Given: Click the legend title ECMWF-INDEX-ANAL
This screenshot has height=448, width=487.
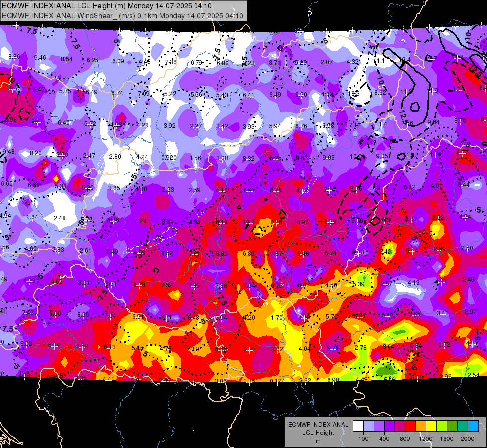Looking at the screenshot, I should point(318,425).
